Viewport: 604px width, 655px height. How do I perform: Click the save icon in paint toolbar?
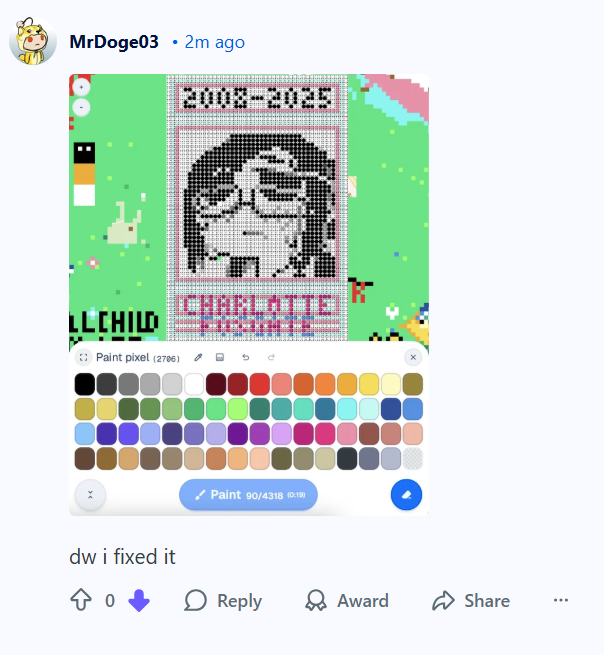coord(220,357)
